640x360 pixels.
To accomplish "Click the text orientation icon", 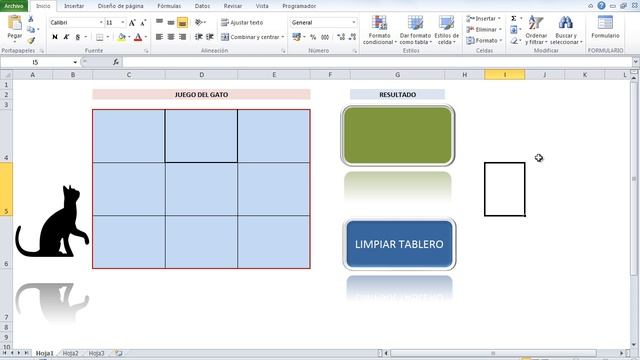I will point(199,22).
